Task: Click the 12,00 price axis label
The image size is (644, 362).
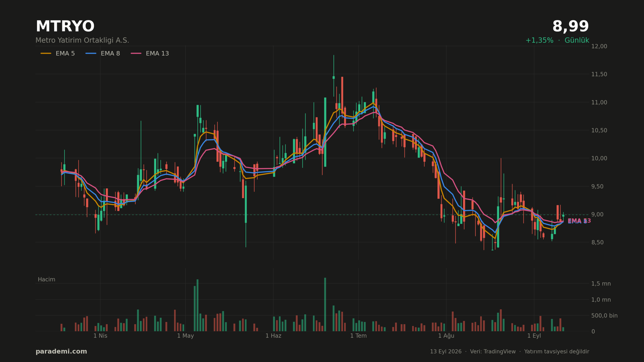Action: coord(599,46)
